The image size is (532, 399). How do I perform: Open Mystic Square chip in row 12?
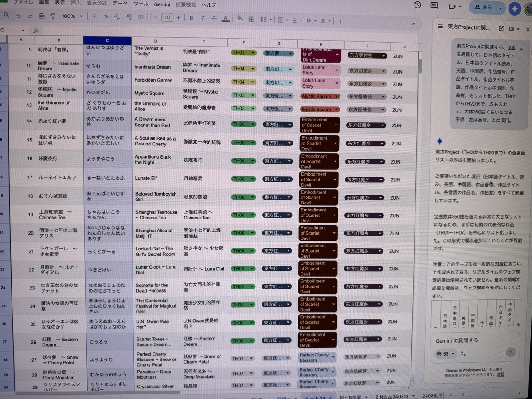[x=320, y=96]
